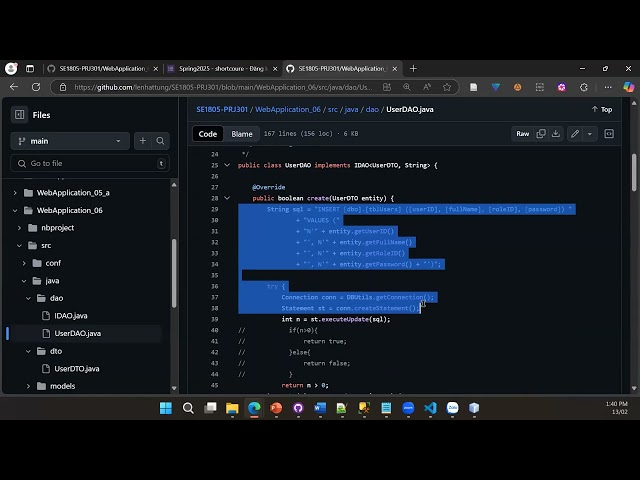The height and width of the screenshot is (480, 640).
Task: Switch to Code view
Action: coord(208,133)
